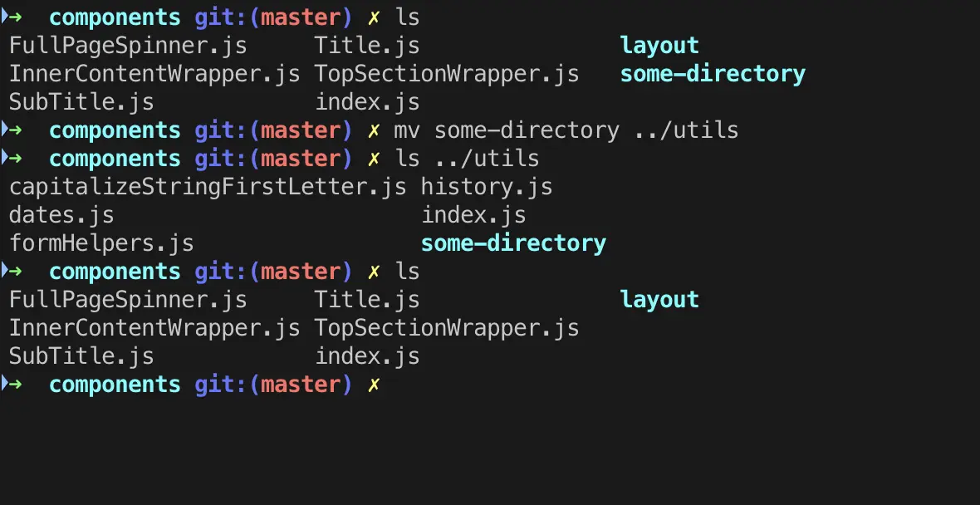Click yellow ✗ on the empty final prompt
The width and height of the screenshot is (980, 505).
click(374, 385)
